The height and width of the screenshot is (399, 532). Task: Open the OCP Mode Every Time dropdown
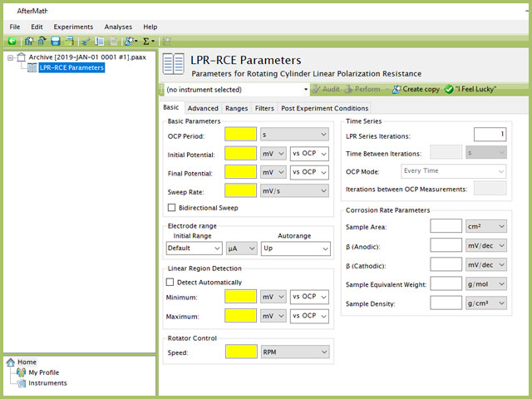coord(453,171)
